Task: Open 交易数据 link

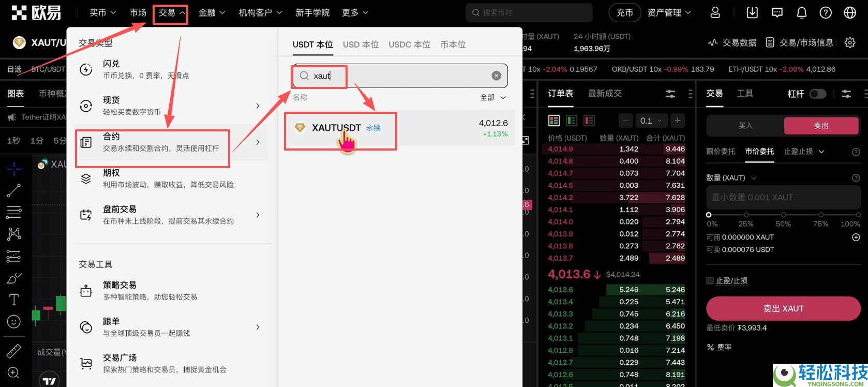Action: pos(732,42)
